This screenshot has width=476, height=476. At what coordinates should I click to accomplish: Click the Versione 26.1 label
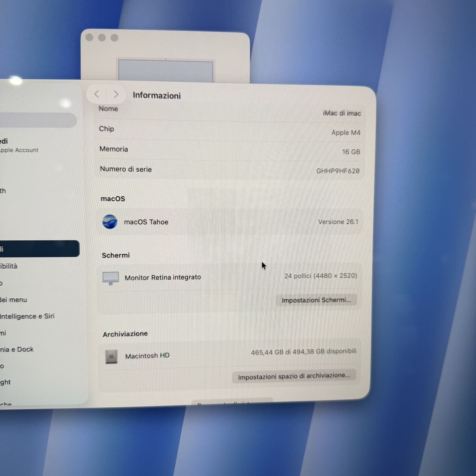click(x=338, y=222)
